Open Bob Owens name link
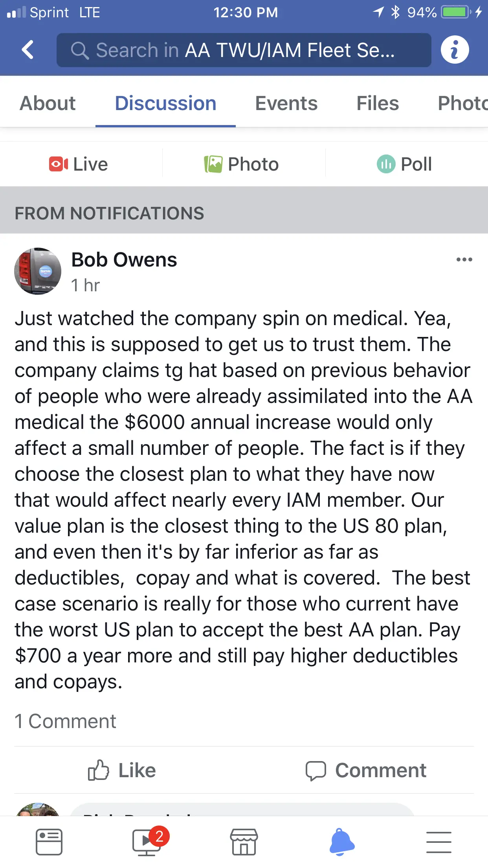Image resolution: width=488 pixels, height=868 pixels. [124, 260]
